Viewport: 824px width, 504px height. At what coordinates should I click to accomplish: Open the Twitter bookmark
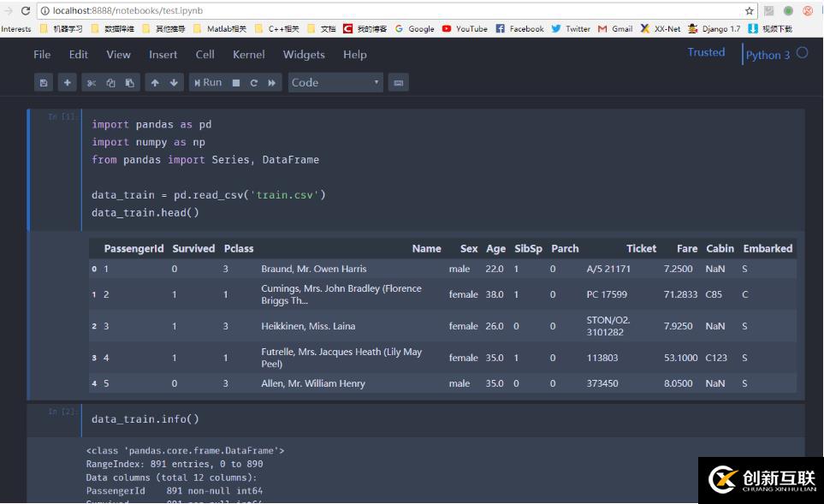(571, 29)
